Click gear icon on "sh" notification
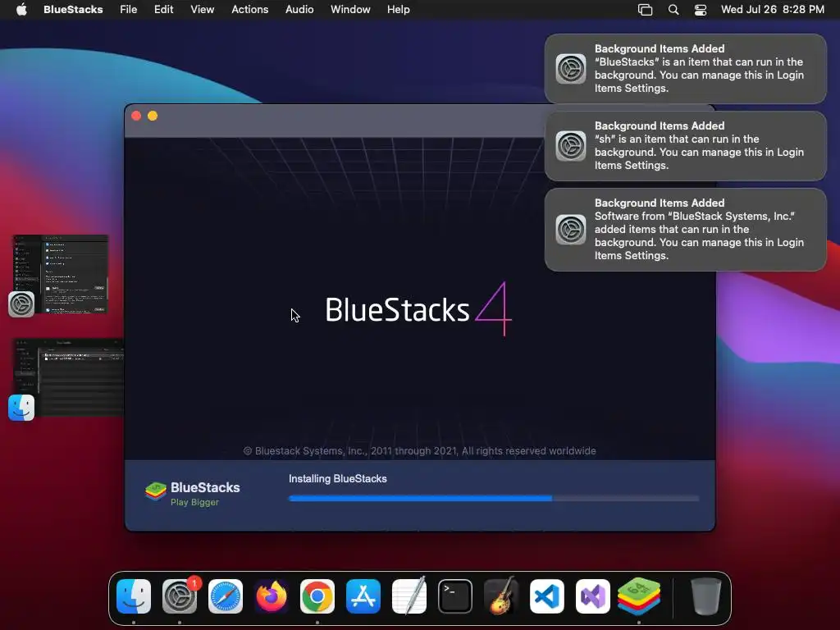Image resolution: width=840 pixels, height=630 pixels. click(x=571, y=146)
